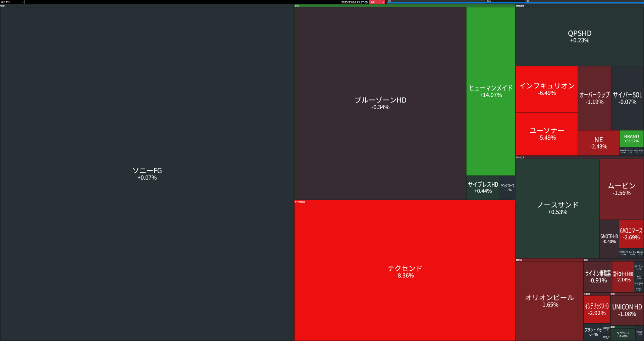This screenshot has width=644, height=341.
Task: Open the 直近IPO category dropdown
Action: [x=12, y=2]
